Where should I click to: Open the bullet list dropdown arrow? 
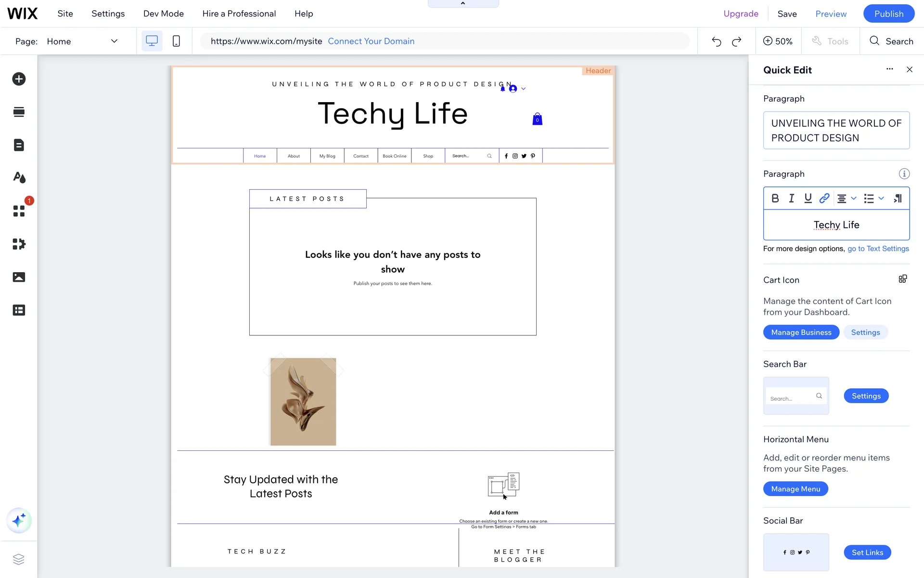881,198
